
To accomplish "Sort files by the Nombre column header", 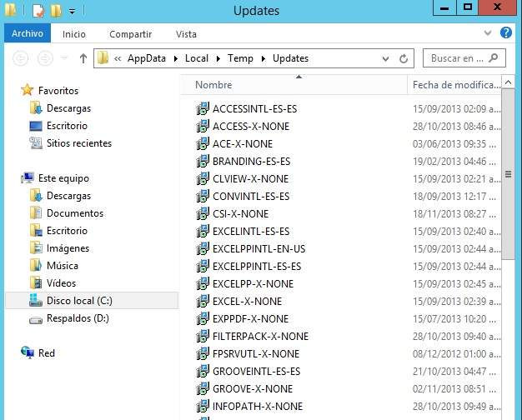I will click(x=213, y=85).
